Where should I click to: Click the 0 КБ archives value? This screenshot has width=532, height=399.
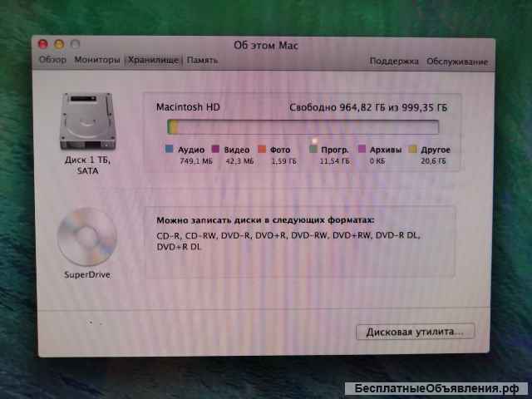(377, 161)
